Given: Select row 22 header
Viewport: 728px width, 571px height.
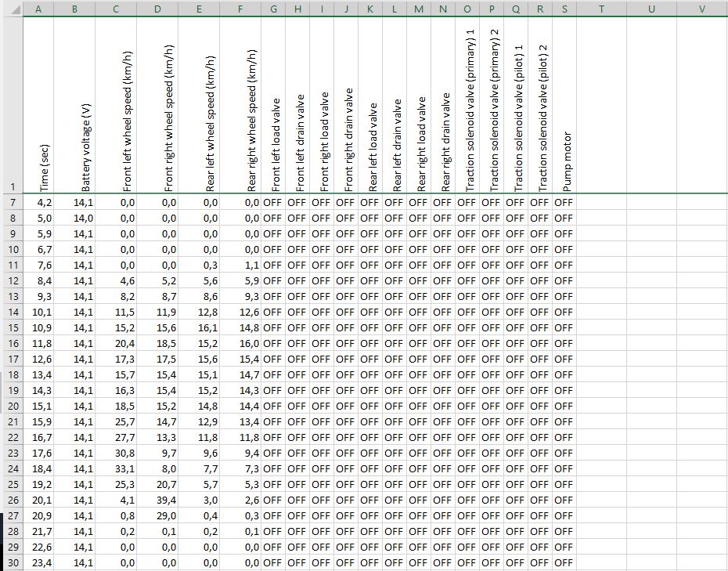Looking at the screenshot, I should coord(13,437).
